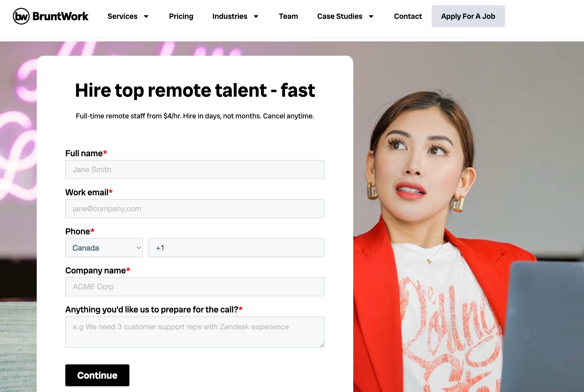The width and height of the screenshot is (584, 392).
Task: Submit the form with Continue
Action: click(x=97, y=375)
